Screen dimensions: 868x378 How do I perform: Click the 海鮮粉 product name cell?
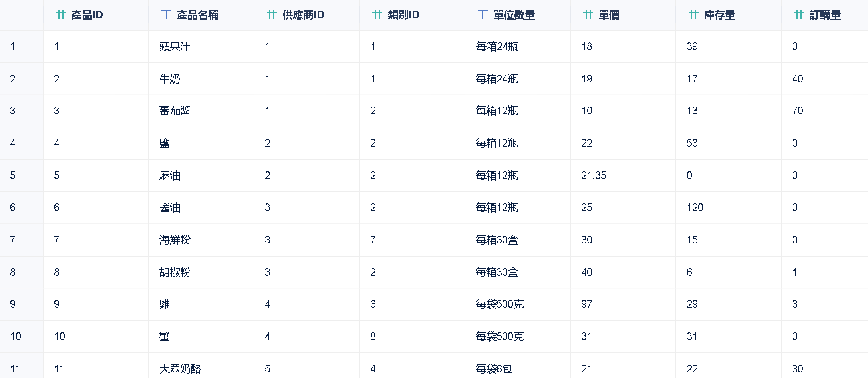click(x=175, y=240)
